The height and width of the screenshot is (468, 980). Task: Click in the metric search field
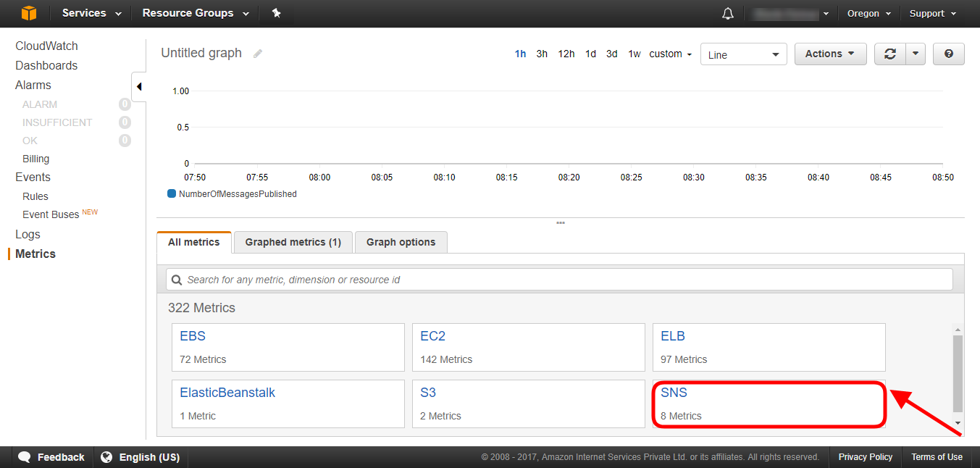[x=559, y=280]
